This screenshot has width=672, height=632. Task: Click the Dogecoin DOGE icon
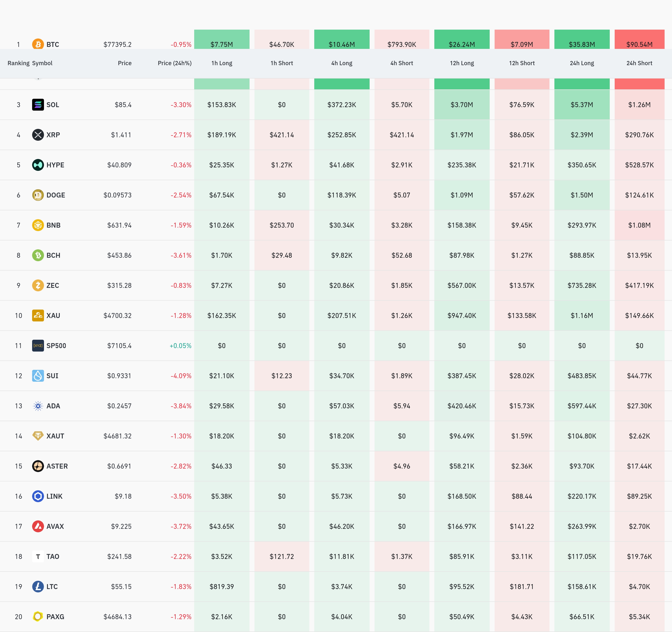[38, 195]
